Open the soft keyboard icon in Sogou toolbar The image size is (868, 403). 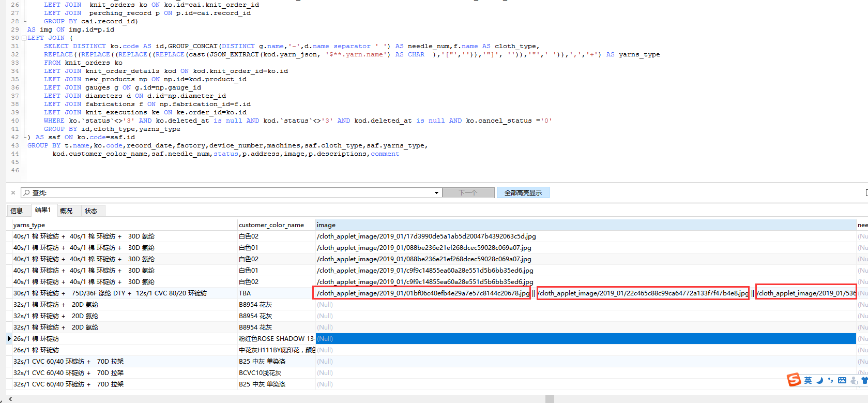842,380
